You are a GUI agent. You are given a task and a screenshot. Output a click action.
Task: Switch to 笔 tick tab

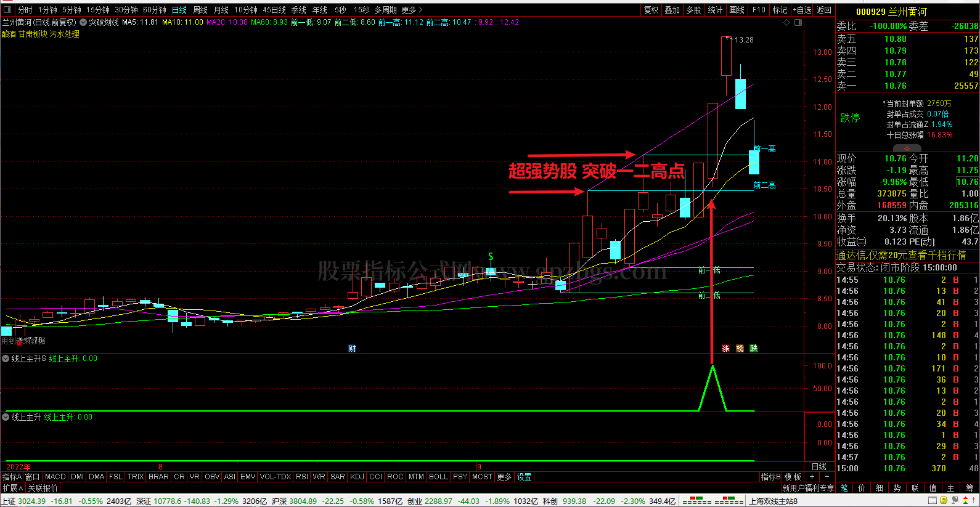point(844,488)
